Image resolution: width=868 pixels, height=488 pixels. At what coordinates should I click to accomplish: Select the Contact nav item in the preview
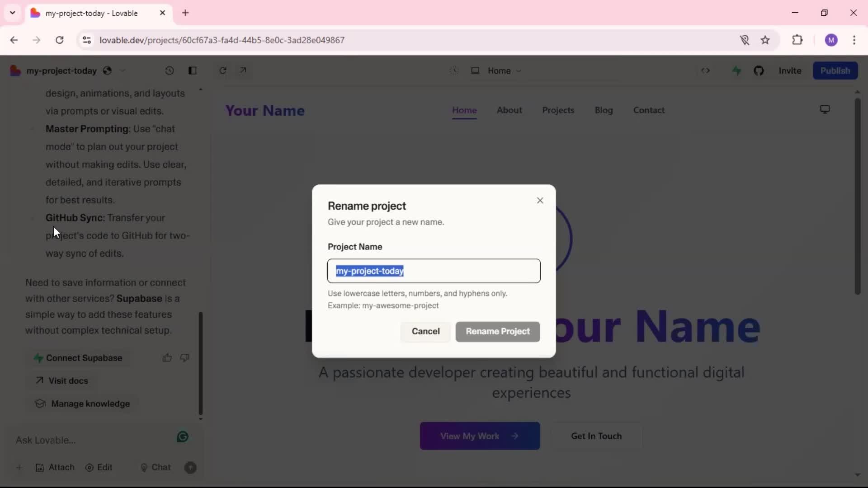[x=649, y=110]
